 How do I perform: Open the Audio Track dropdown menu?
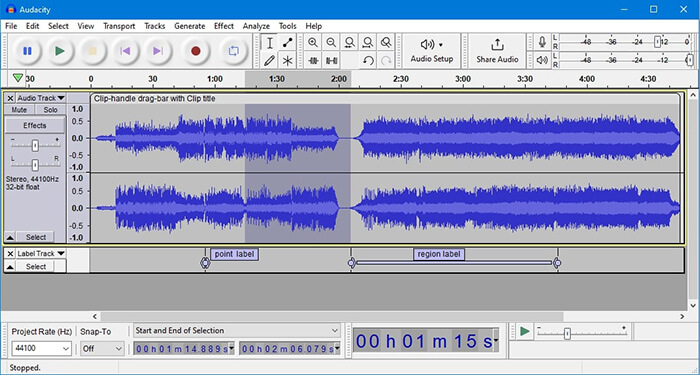pyautogui.click(x=41, y=98)
